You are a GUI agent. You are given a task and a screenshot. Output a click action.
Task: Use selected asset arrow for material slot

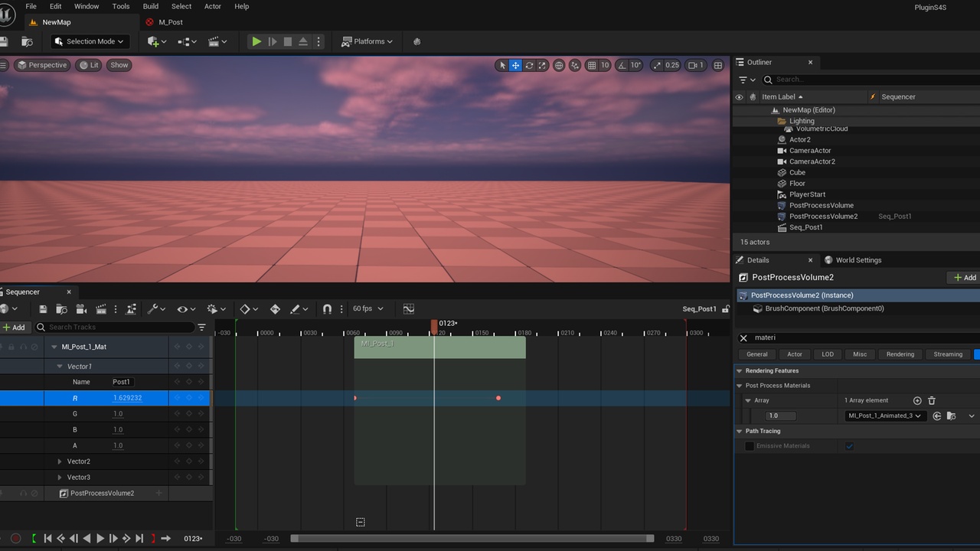(x=936, y=416)
